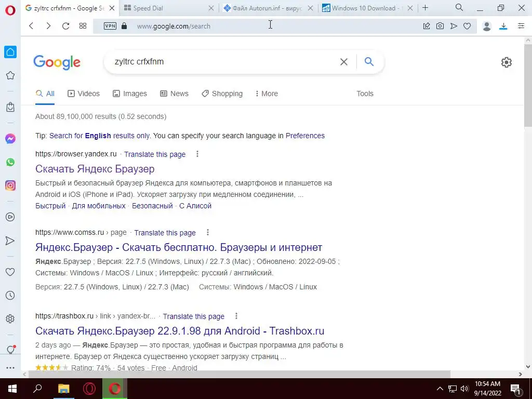Open the Opera main menu logo

point(10,10)
